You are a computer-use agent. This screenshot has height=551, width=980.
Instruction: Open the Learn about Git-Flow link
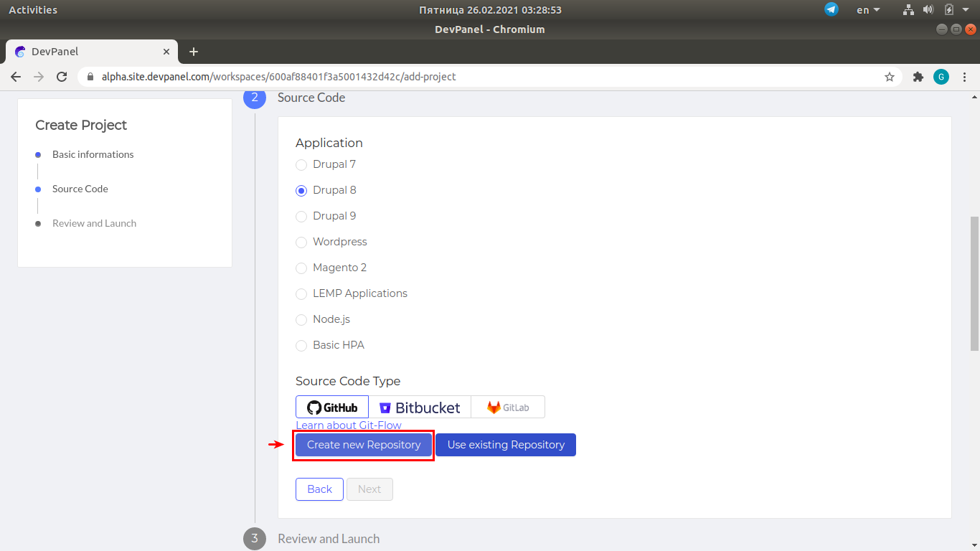point(349,425)
